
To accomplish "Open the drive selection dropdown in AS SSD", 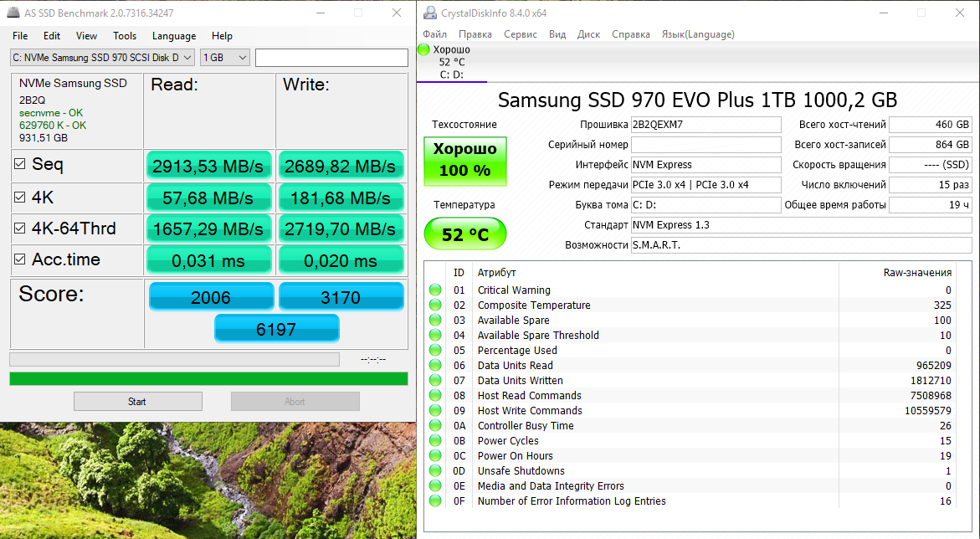I will (102, 58).
